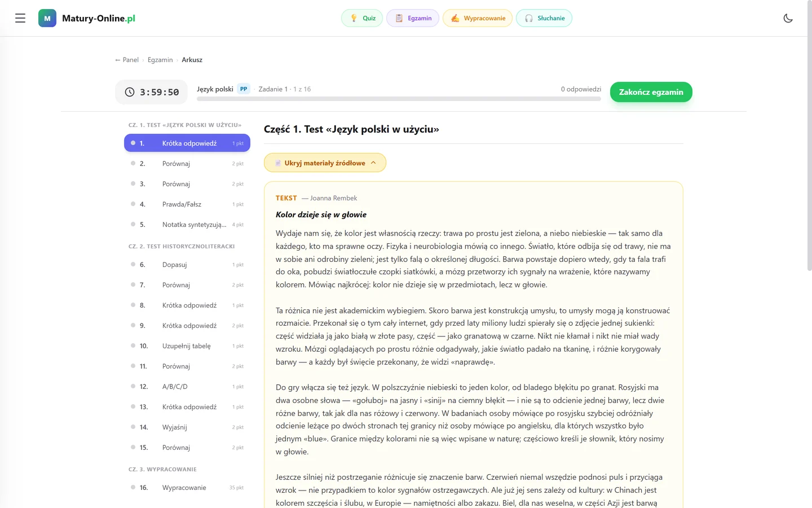Go to the Wypracowanie section
The width and height of the screenshot is (812, 508).
(478, 18)
